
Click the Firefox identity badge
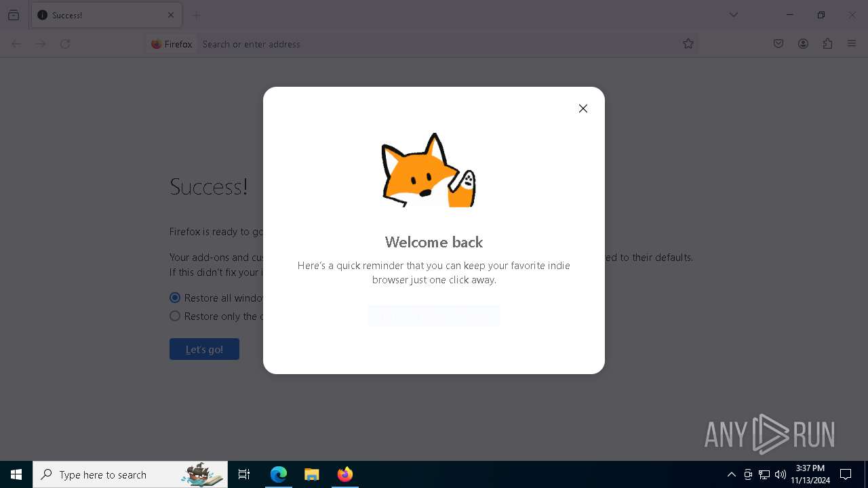[x=172, y=44]
